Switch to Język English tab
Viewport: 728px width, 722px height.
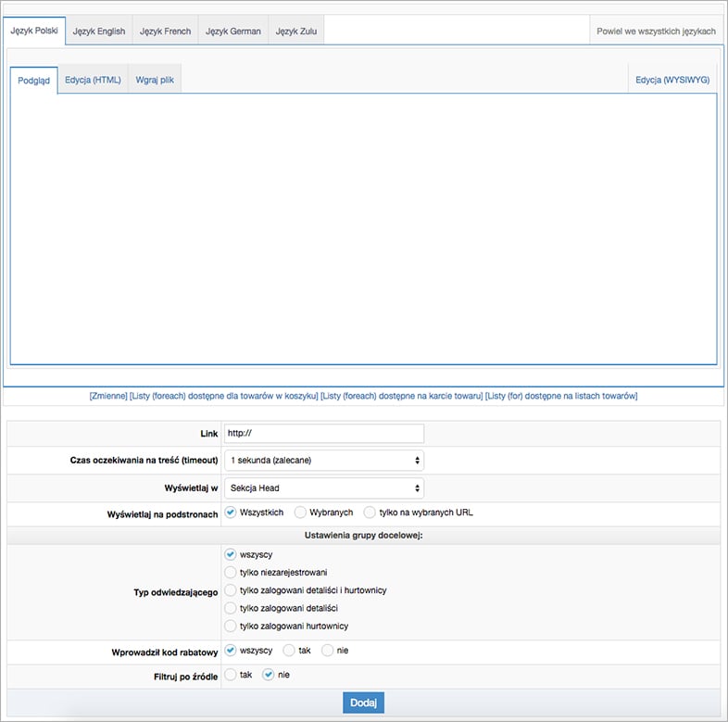pyautogui.click(x=98, y=31)
